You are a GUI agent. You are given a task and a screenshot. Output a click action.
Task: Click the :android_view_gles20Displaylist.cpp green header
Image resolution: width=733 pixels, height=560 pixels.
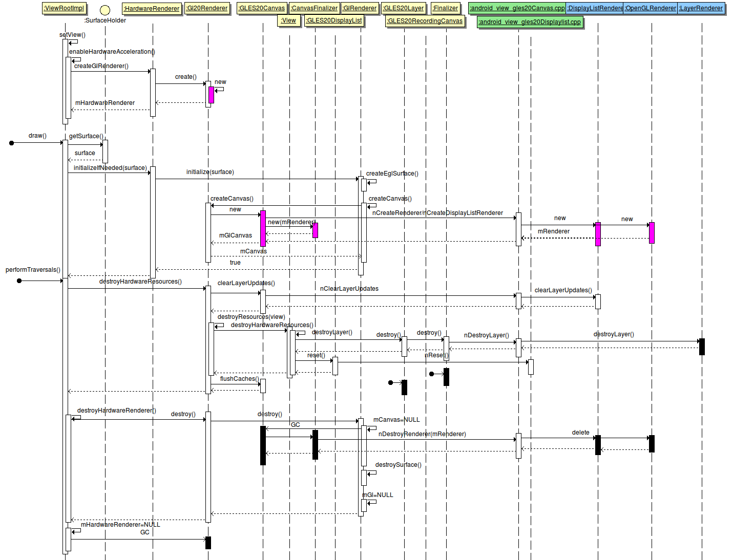(530, 22)
